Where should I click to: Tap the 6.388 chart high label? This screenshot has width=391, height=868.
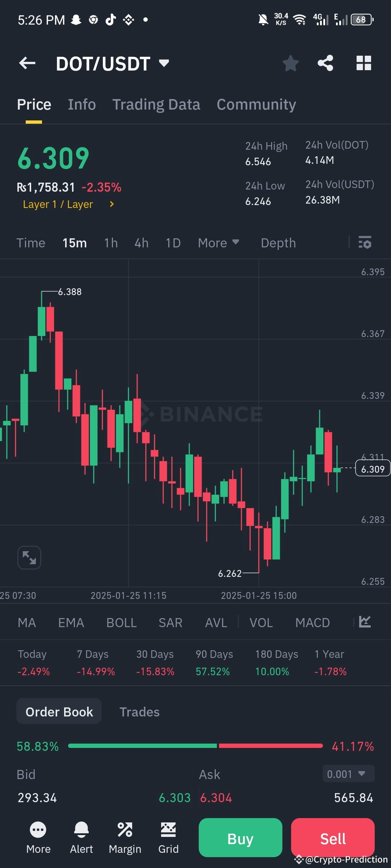(x=70, y=292)
